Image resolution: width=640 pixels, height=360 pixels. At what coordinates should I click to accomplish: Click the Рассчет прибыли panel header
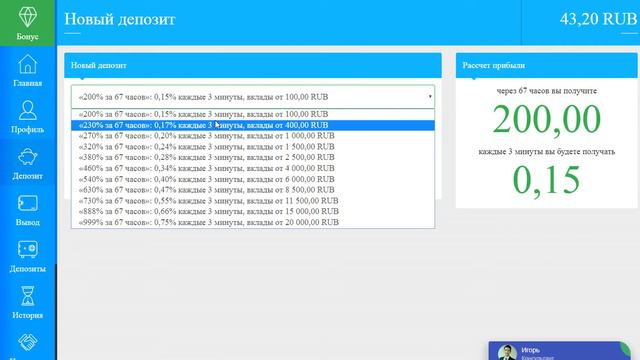point(547,65)
